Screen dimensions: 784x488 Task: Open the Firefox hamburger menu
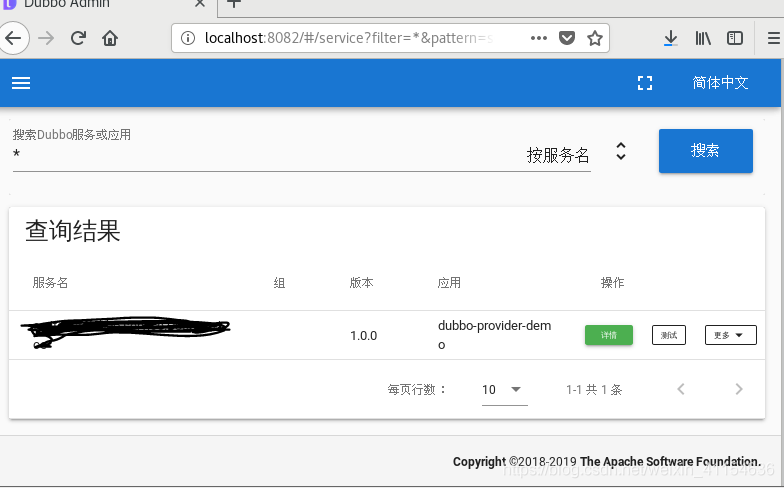774,38
